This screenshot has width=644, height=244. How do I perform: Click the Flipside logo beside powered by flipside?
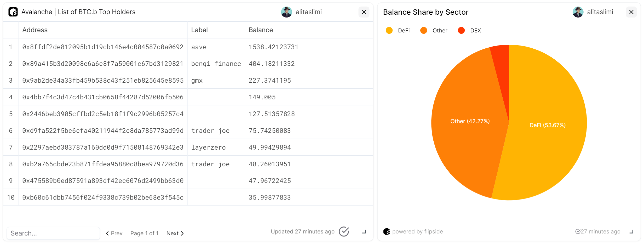(x=387, y=231)
